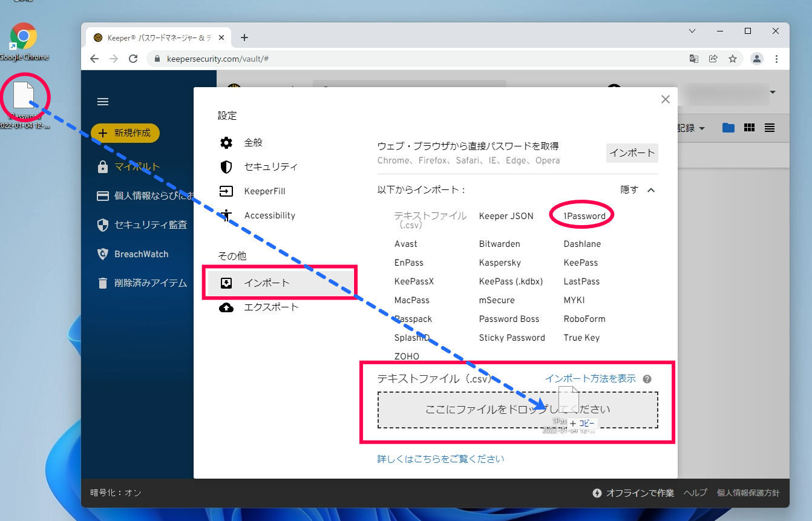Click the file drop zone area
The width and height of the screenshot is (812, 521).
click(x=518, y=410)
